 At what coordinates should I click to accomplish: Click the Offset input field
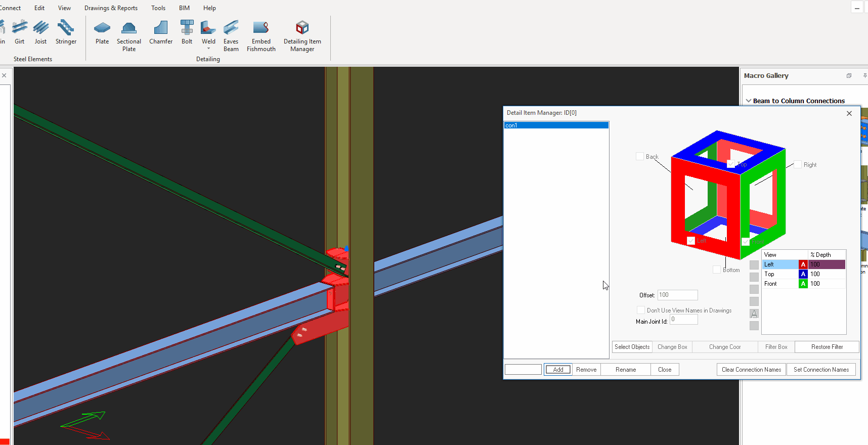pos(677,295)
